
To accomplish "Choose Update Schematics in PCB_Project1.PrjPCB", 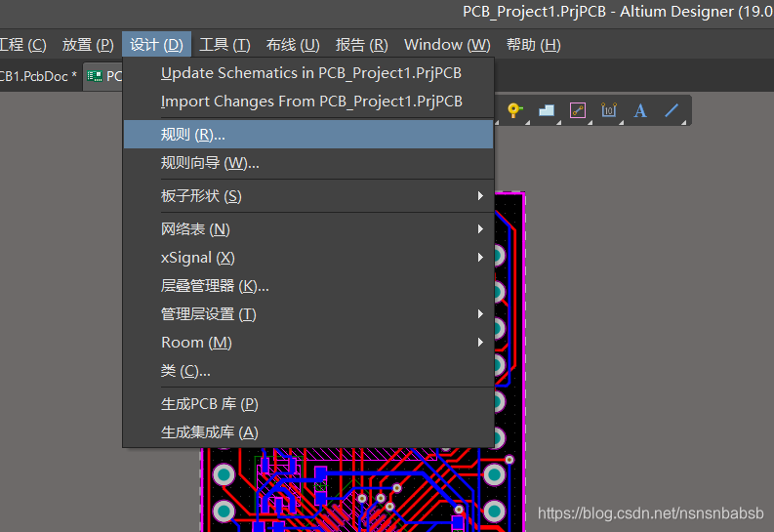I will [x=308, y=73].
